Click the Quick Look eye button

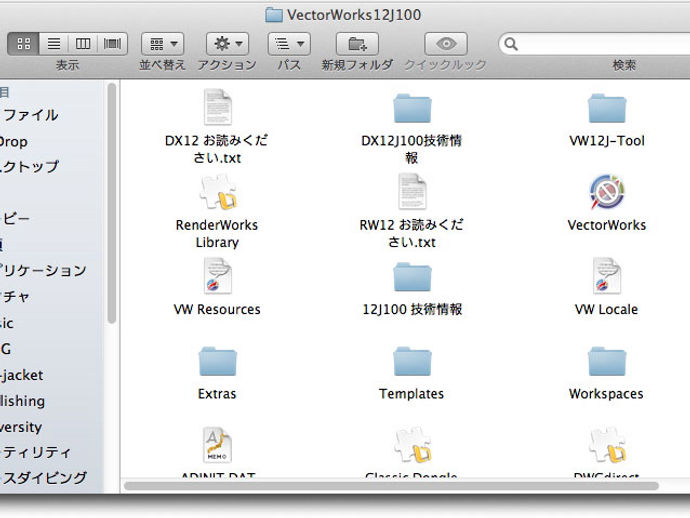(x=446, y=44)
